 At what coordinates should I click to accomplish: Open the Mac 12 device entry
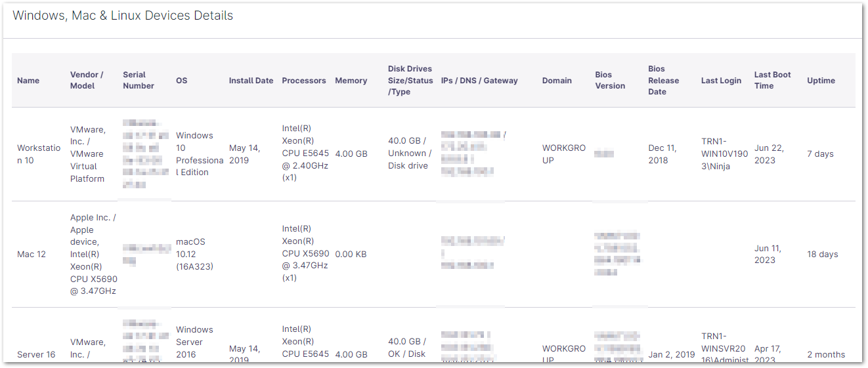tap(32, 254)
